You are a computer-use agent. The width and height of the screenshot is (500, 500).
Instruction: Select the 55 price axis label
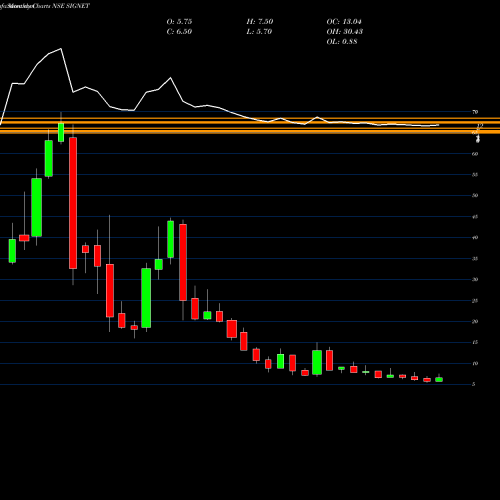coord(475,175)
